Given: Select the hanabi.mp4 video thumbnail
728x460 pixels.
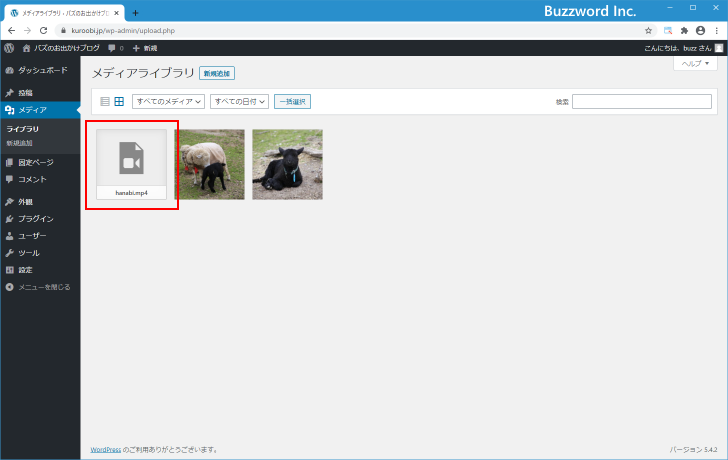Looking at the screenshot, I should 131,164.
